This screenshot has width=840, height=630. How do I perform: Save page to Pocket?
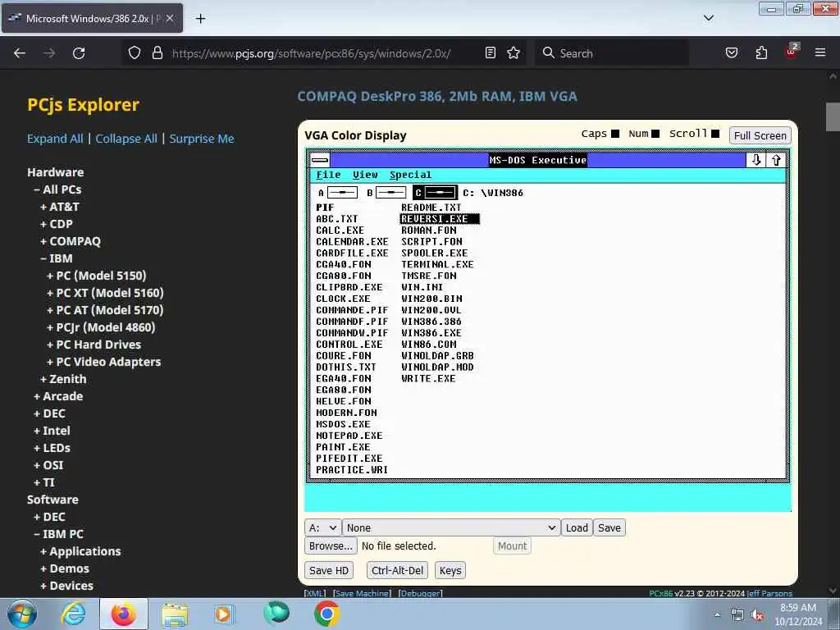coord(732,52)
